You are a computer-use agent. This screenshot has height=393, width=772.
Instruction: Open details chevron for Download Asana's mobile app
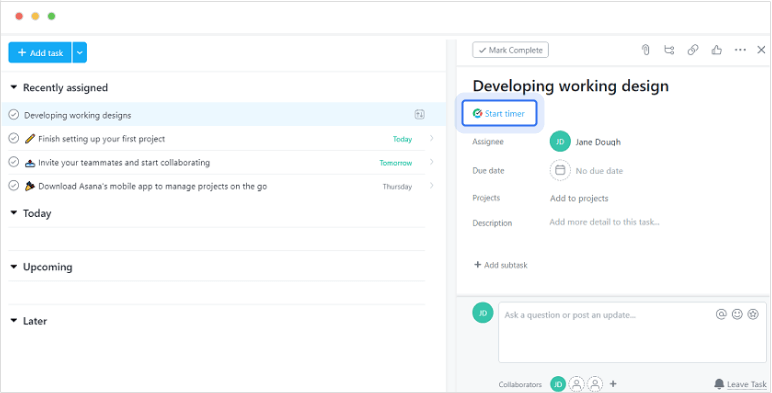tap(431, 186)
